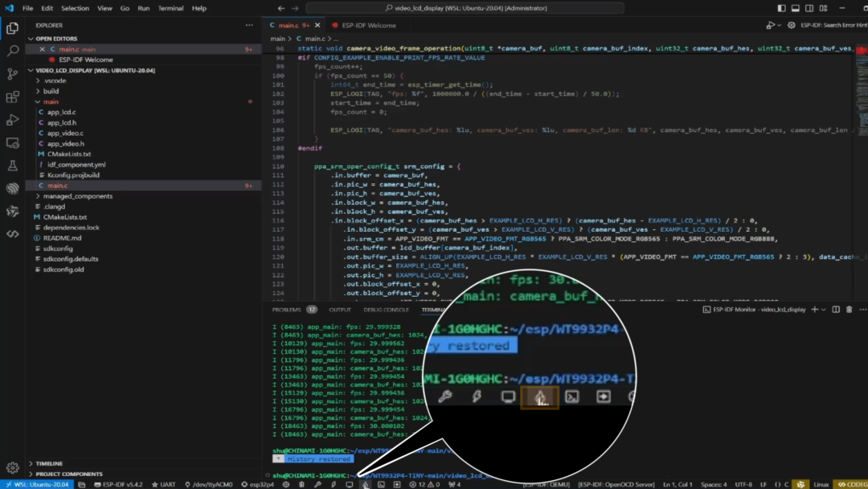Screen dimensions: 868x489
Task: Open the run button dropdown arrow
Action: click(780, 26)
